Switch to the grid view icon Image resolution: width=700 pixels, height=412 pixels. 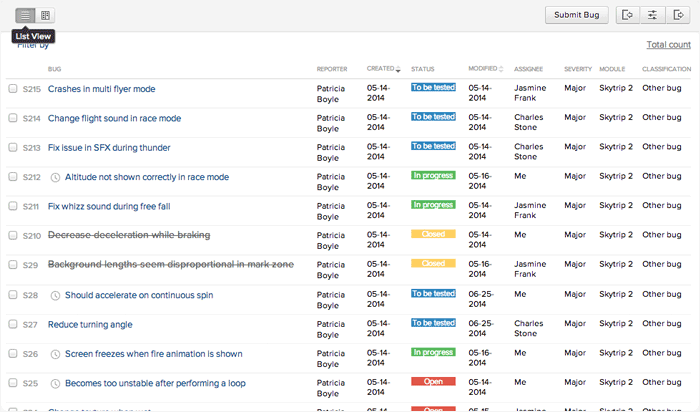coord(46,15)
